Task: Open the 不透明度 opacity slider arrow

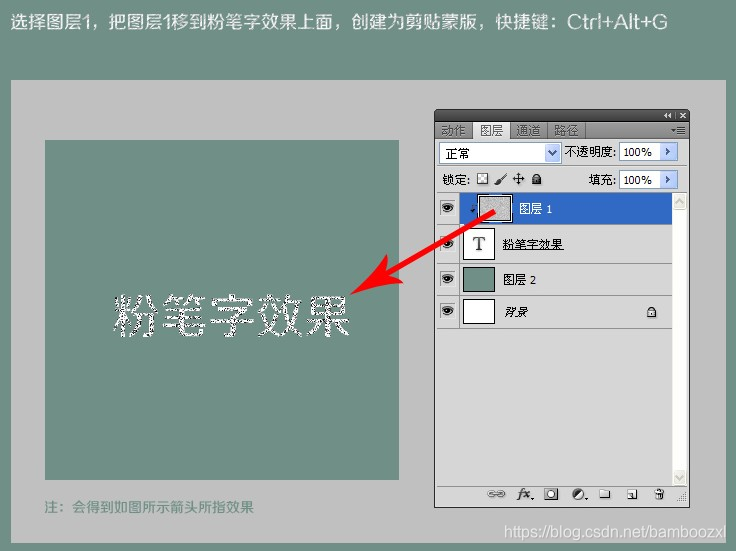Action: pos(668,152)
